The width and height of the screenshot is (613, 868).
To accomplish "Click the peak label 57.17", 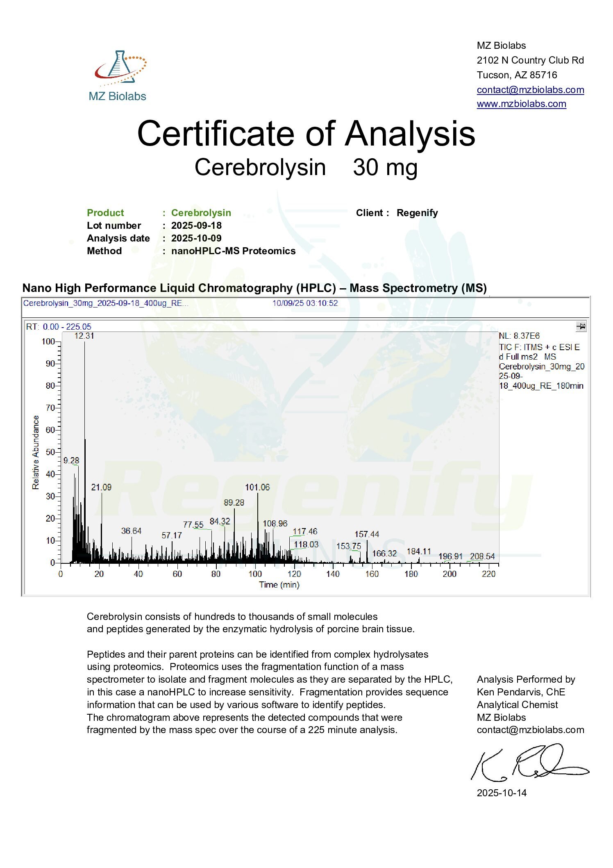I will [172, 535].
